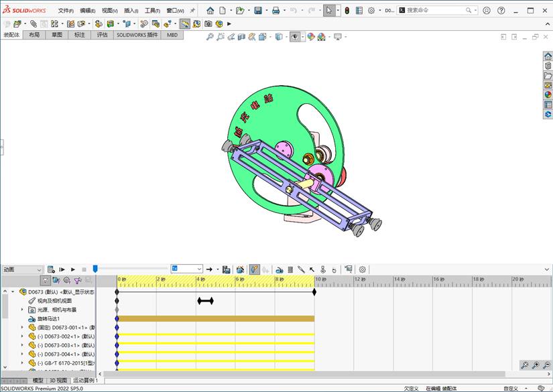Click the Mate paperclip icon

tap(34, 23)
